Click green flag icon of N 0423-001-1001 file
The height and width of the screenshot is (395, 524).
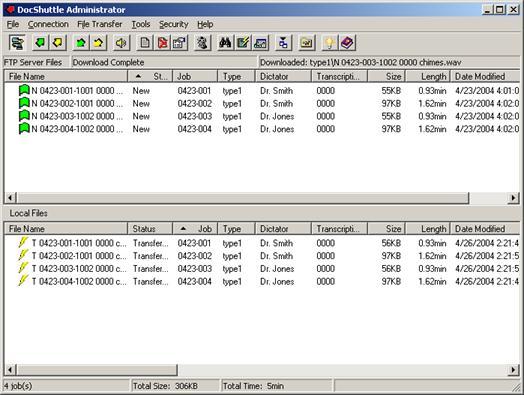(24, 90)
